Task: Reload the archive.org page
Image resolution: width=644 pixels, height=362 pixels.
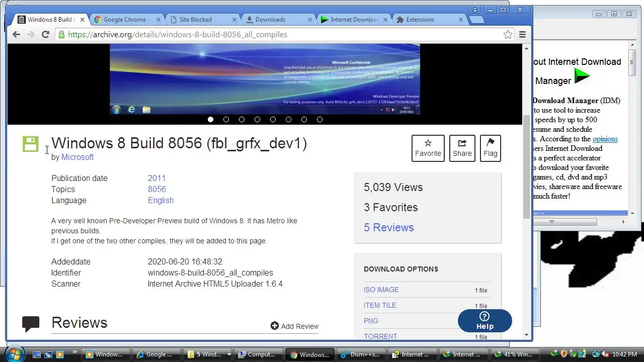Action: pos(45,34)
